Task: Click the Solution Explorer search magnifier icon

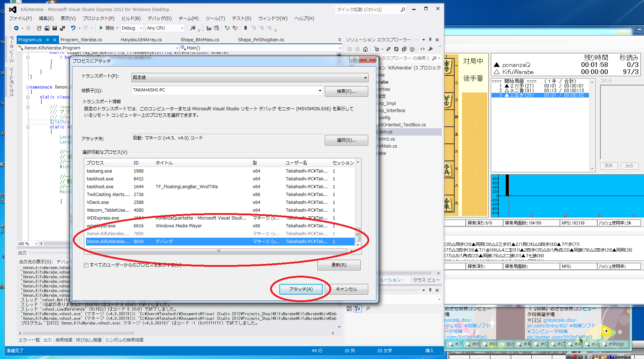Action: point(434,58)
